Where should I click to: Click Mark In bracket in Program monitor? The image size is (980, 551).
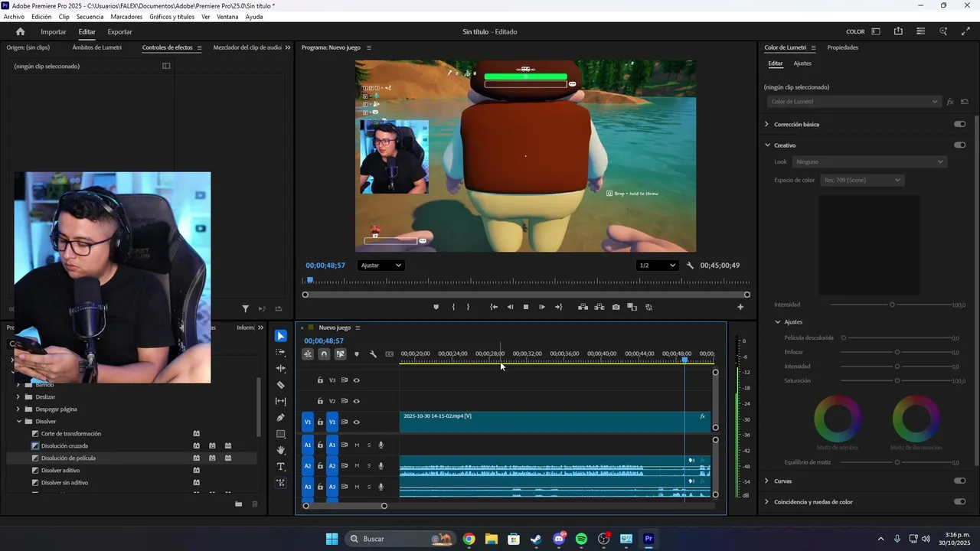(x=453, y=307)
